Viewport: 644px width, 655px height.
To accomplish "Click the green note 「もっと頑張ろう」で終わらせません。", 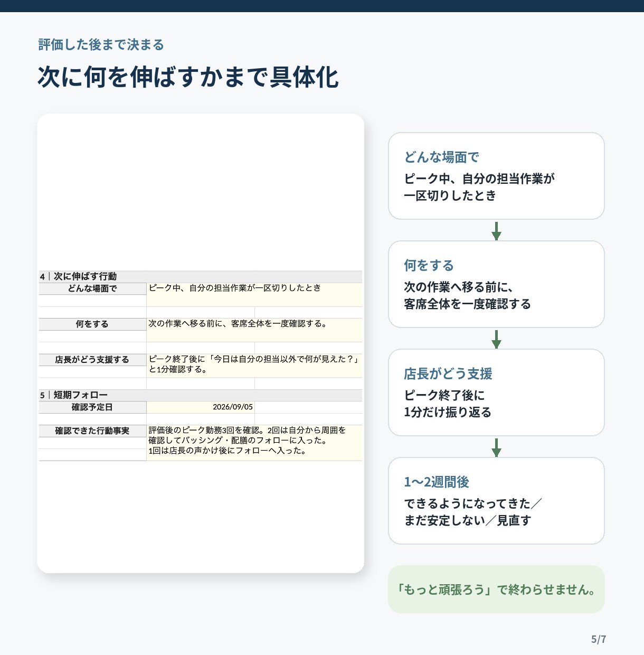I will point(496,589).
